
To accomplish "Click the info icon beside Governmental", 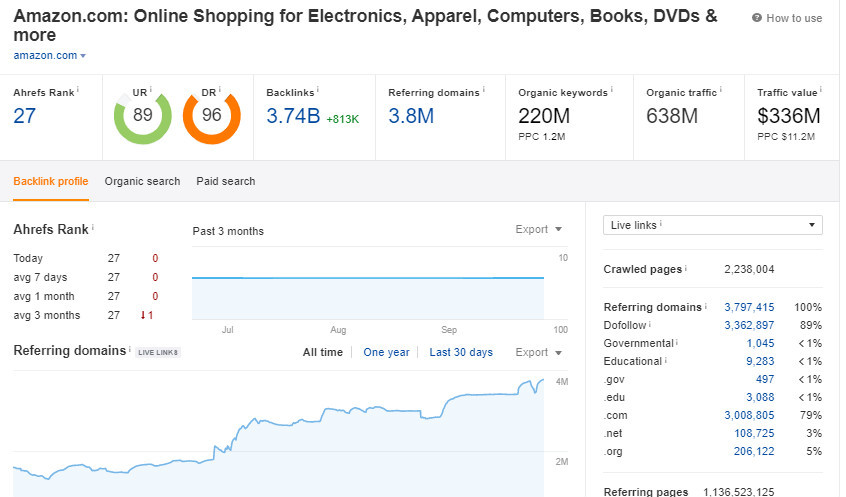I will coord(677,342).
